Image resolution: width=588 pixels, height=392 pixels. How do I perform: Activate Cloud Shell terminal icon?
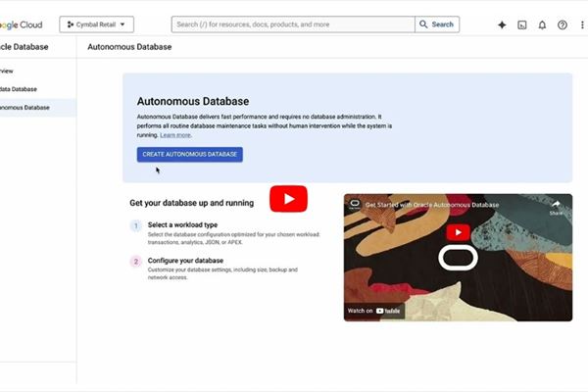point(522,24)
